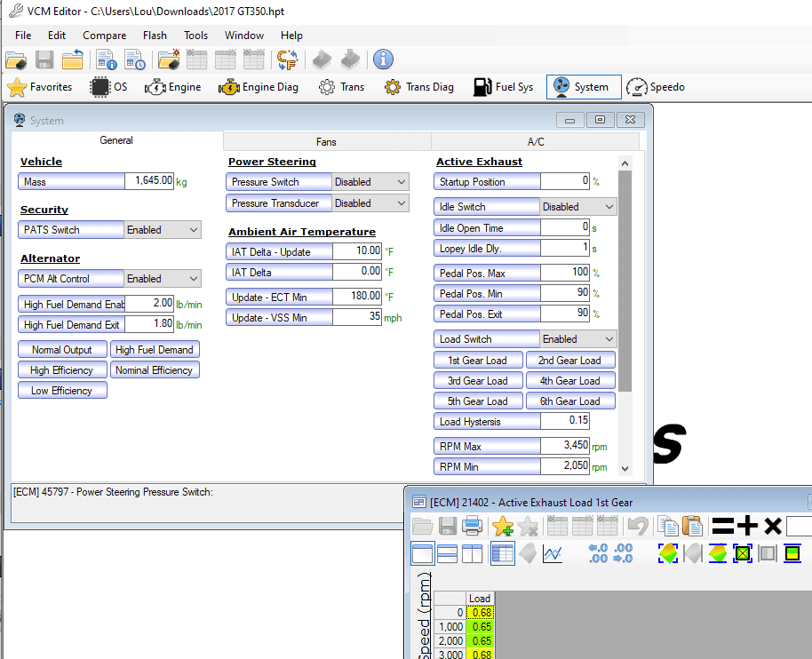This screenshot has width=812, height=659.
Task: Open the 6th Gear Load table
Action: click(570, 401)
